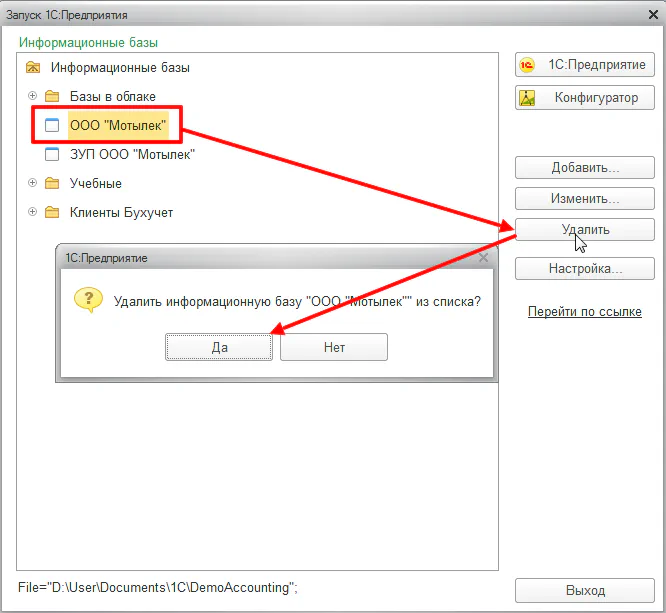Select the ЗУП ООО "Мотылек" database
Screen dimensions: 666x613
(x=131, y=155)
